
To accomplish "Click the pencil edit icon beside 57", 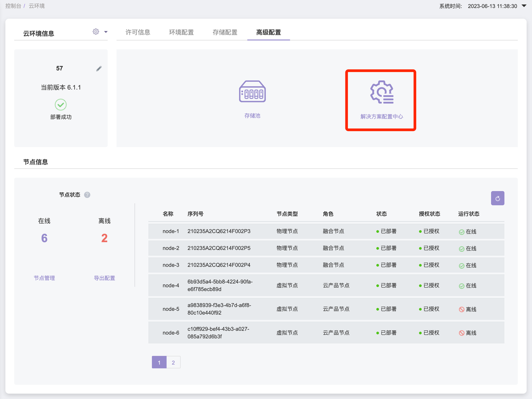I will click(99, 69).
